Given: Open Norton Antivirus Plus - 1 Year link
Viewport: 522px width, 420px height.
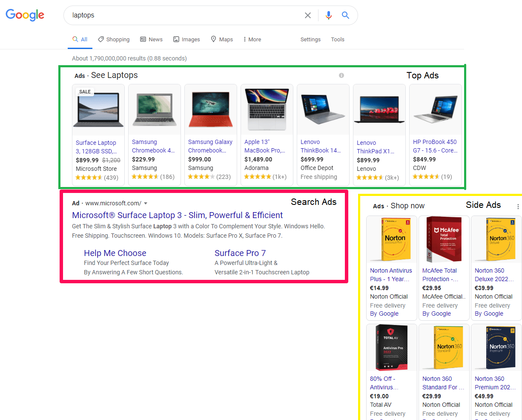Looking at the screenshot, I should (391, 275).
